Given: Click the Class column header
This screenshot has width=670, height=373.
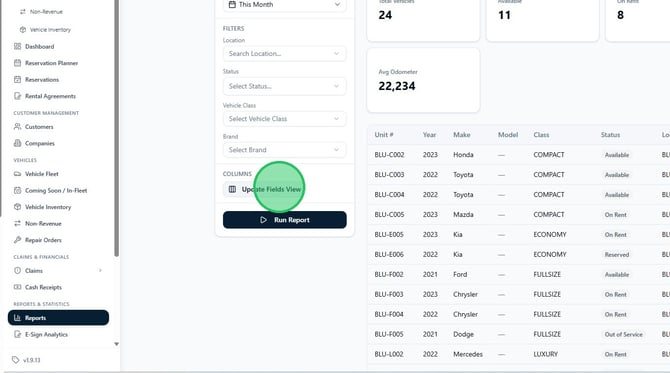Looking at the screenshot, I should point(541,135).
